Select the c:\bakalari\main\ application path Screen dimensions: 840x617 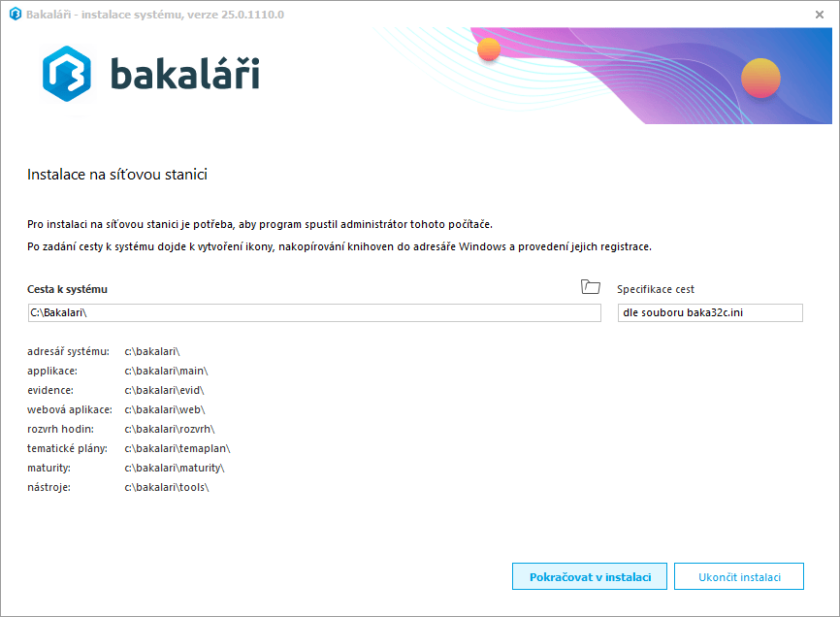coord(166,371)
